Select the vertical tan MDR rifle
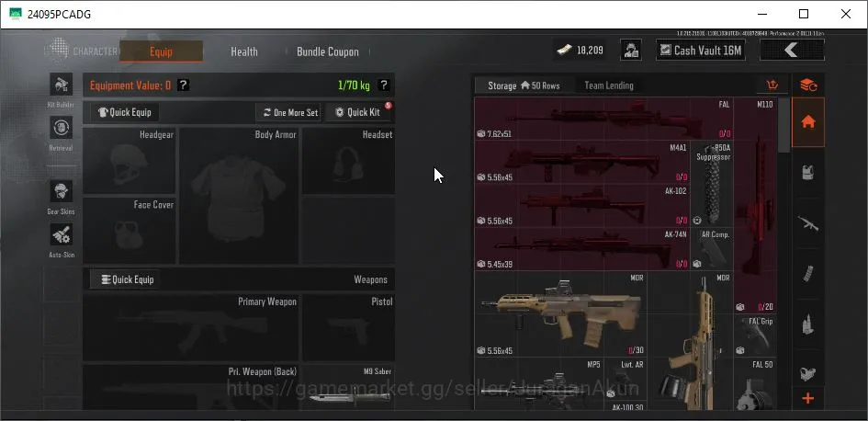Screen dimensions: 868x421 point(691,341)
